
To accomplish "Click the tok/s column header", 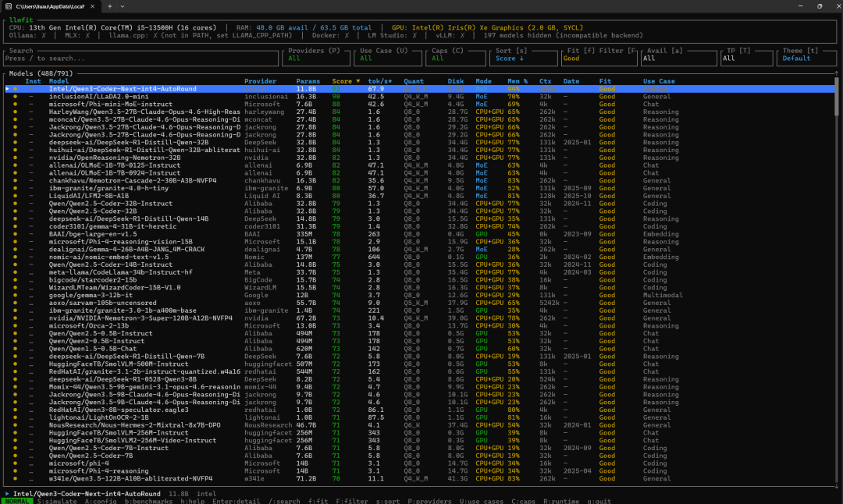I will click(379, 81).
